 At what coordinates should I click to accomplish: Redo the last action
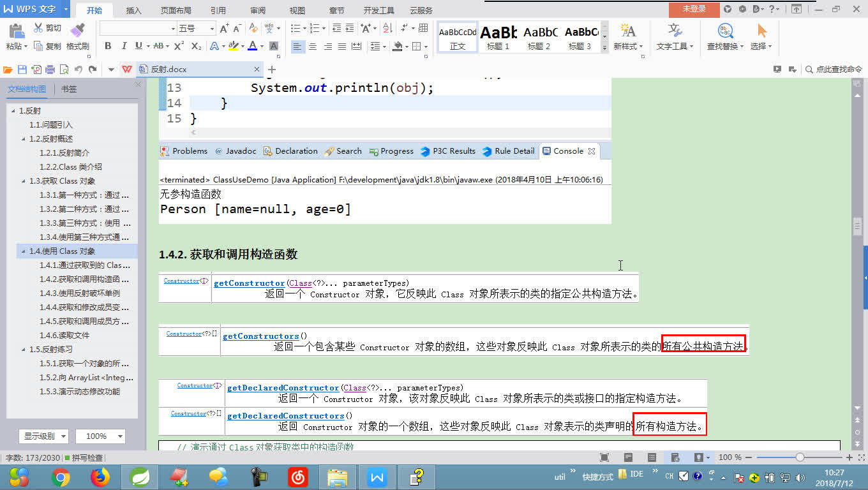(93, 70)
